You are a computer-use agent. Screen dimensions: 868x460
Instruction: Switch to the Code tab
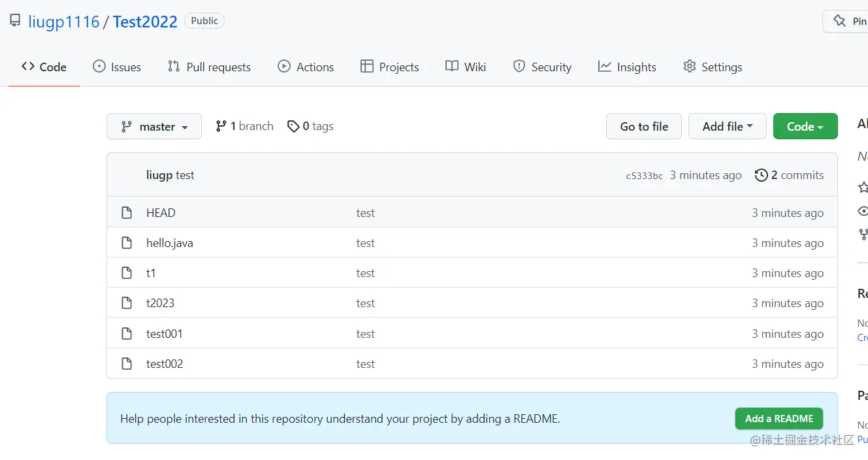[x=44, y=67]
